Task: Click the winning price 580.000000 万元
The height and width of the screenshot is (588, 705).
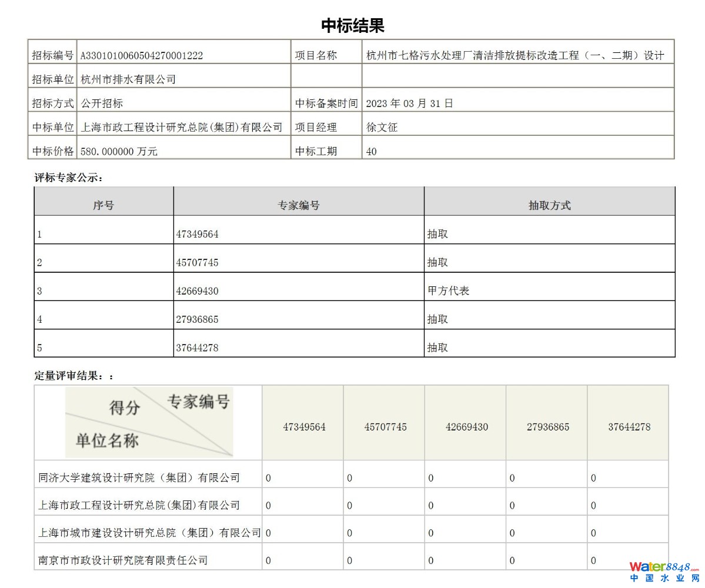Action: click(x=119, y=152)
